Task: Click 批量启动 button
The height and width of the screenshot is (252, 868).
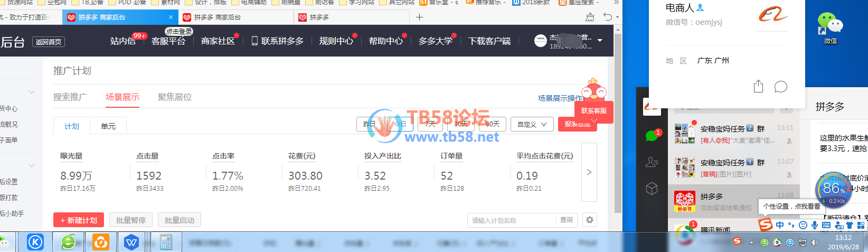Action: tap(180, 220)
